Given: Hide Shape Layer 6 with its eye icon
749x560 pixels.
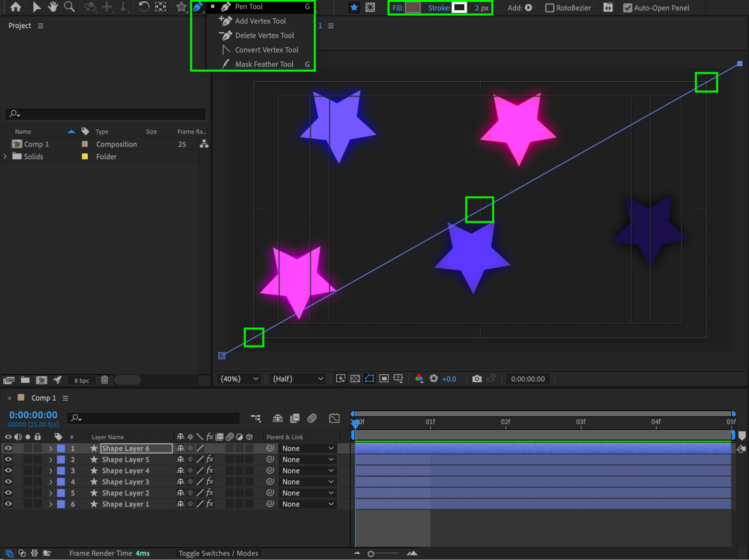Looking at the screenshot, I should [8, 448].
